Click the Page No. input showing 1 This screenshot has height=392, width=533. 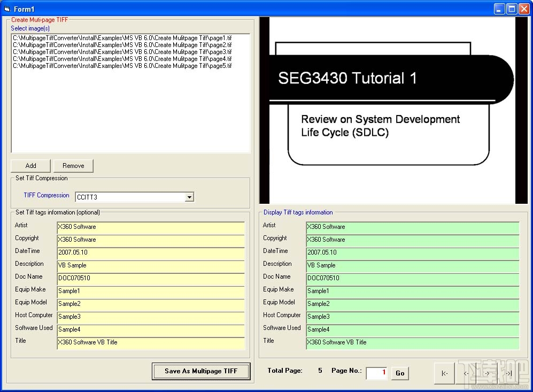click(376, 373)
